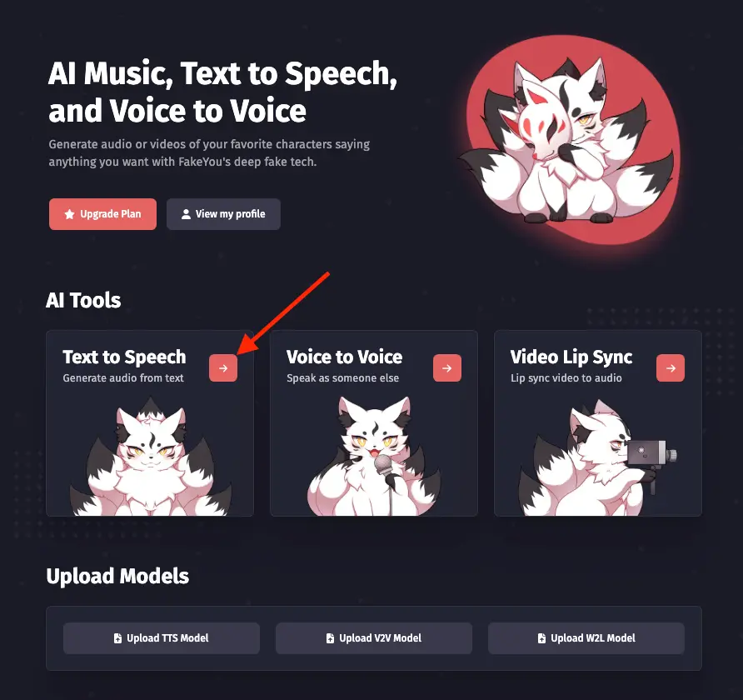Click the Upgrade Plan button
Screen dimensions: 743x700
click(102, 214)
